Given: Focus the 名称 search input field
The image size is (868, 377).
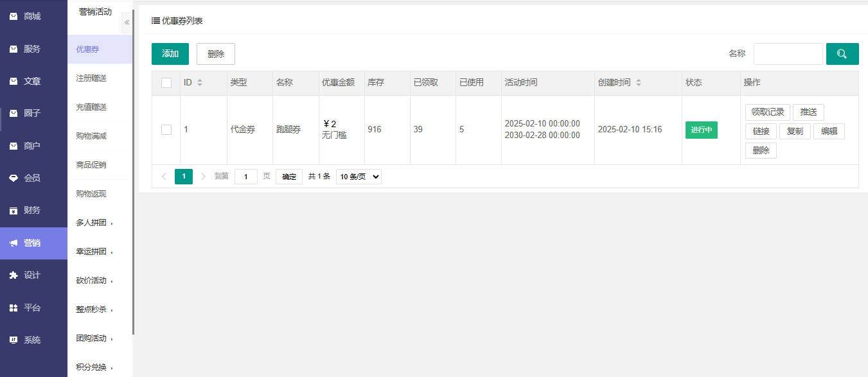Looking at the screenshot, I should 788,54.
